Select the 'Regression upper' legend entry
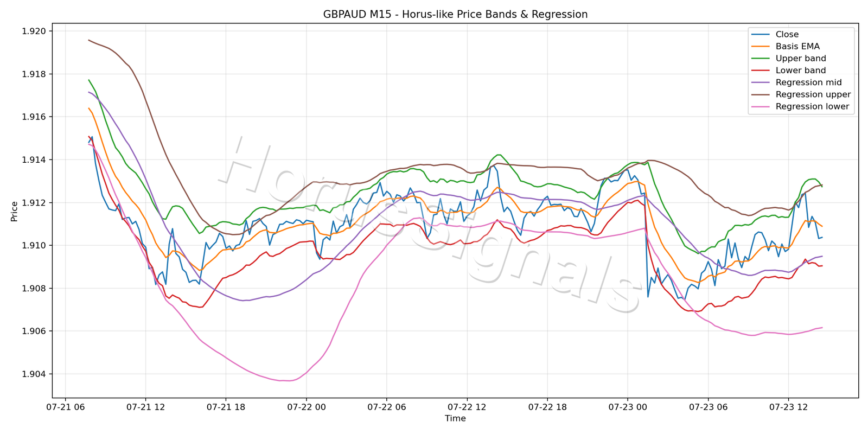This screenshot has width=868, height=434. point(801,94)
